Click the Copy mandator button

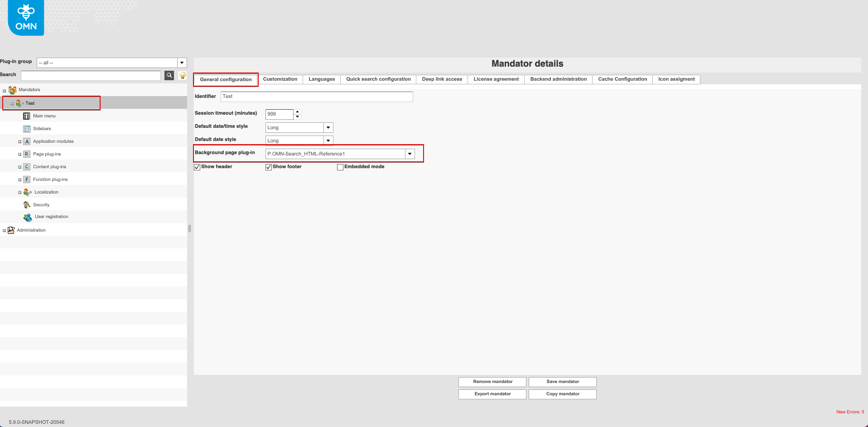(x=563, y=394)
